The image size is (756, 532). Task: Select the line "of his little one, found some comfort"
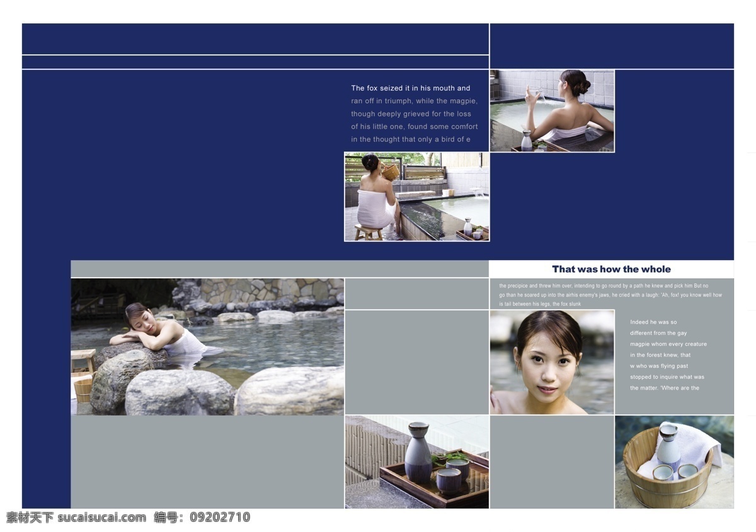click(415, 127)
